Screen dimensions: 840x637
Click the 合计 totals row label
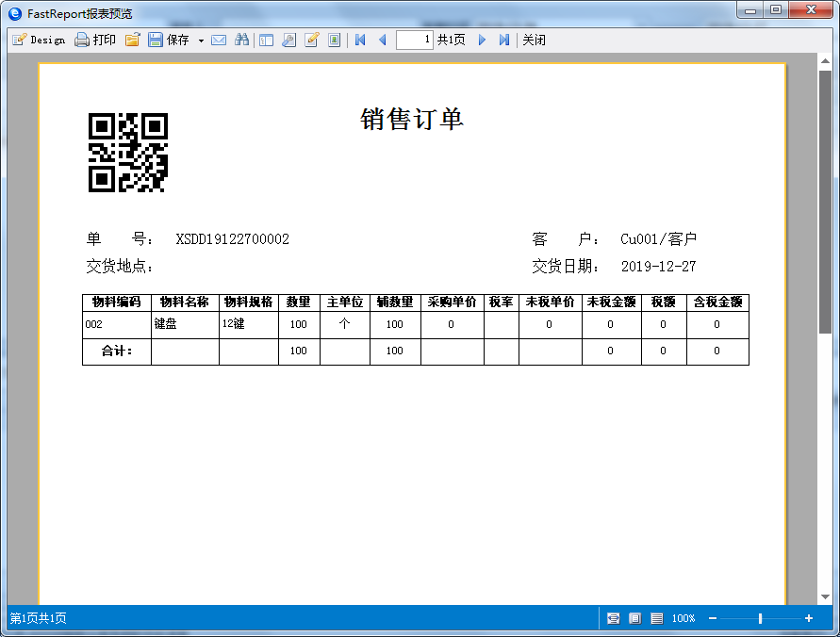click(x=117, y=351)
